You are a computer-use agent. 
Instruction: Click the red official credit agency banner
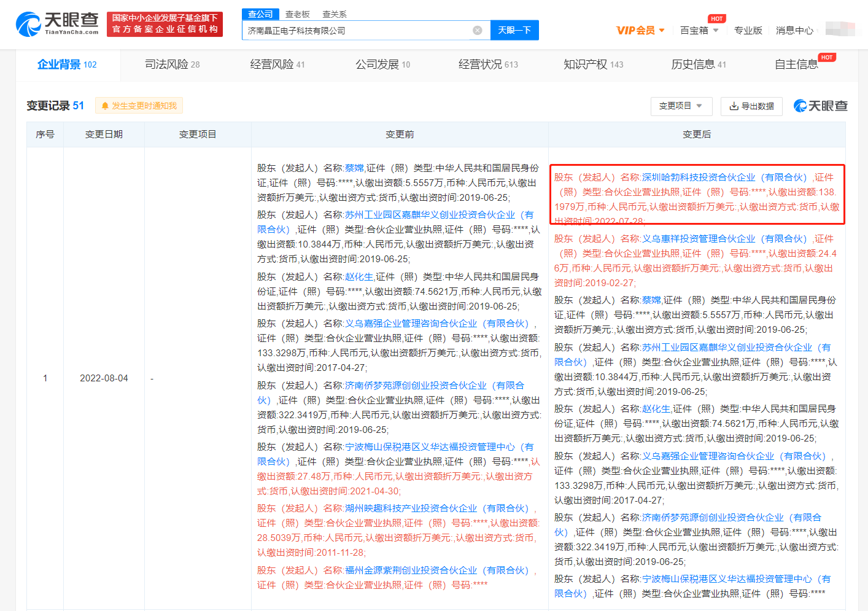[x=165, y=24]
